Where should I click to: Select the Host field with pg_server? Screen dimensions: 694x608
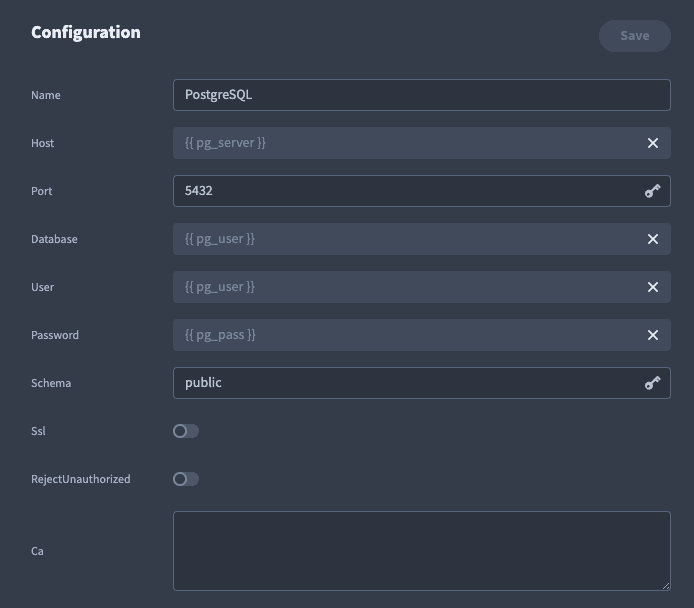click(407, 143)
